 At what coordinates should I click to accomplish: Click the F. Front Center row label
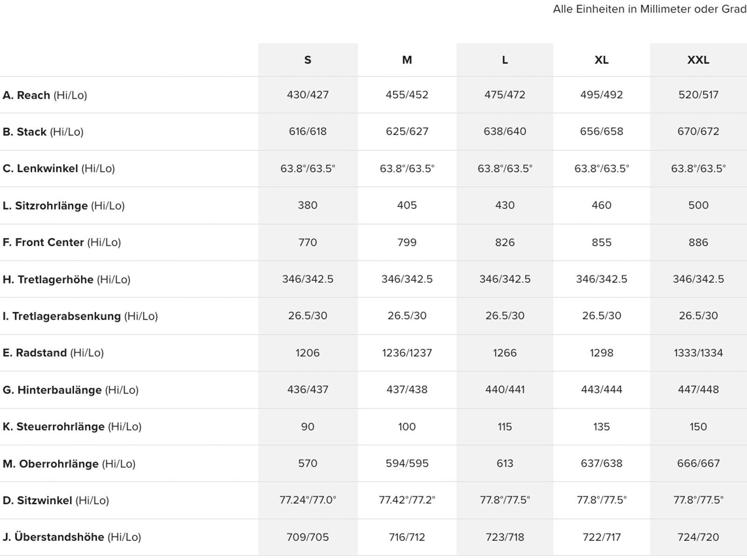pos(62,242)
